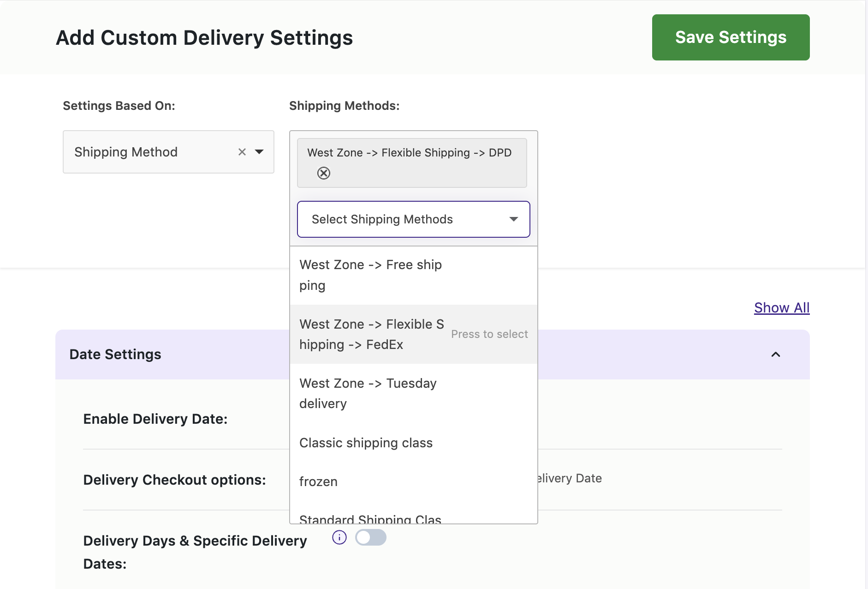
Task: Click the Shipping Method selected value
Action: click(x=126, y=152)
